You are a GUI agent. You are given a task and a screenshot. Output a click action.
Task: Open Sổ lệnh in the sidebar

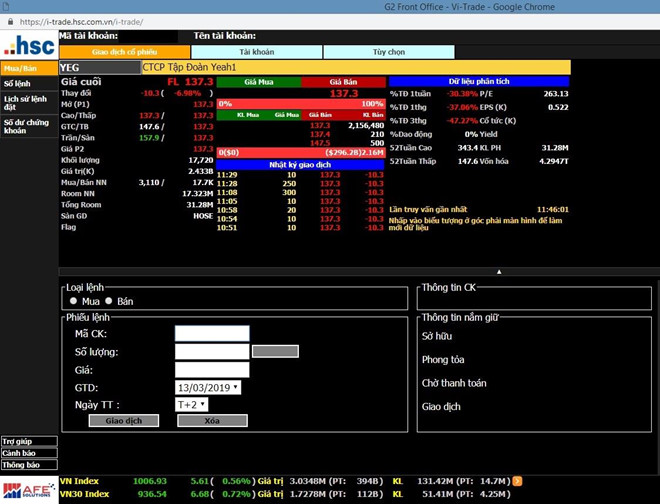(17, 84)
